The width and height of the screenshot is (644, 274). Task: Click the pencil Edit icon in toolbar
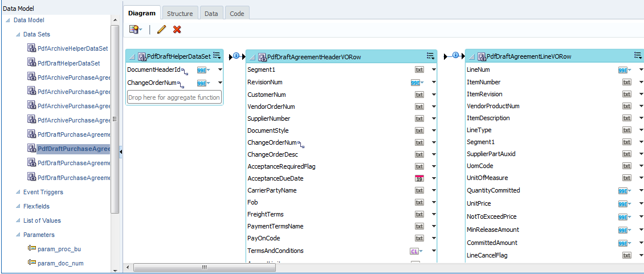click(x=161, y=29)
